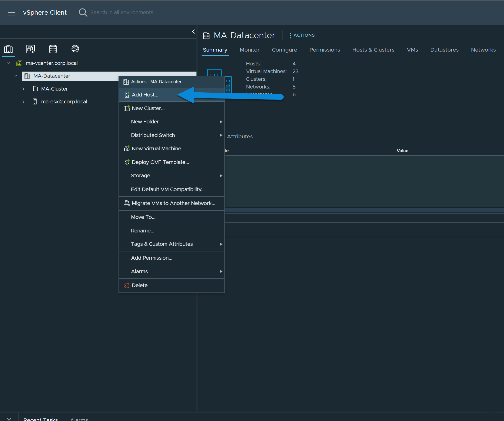Screen dimensions: 504x421
Task: Open the VMs and Templates inventory view
Action: [x=31, y=49]
